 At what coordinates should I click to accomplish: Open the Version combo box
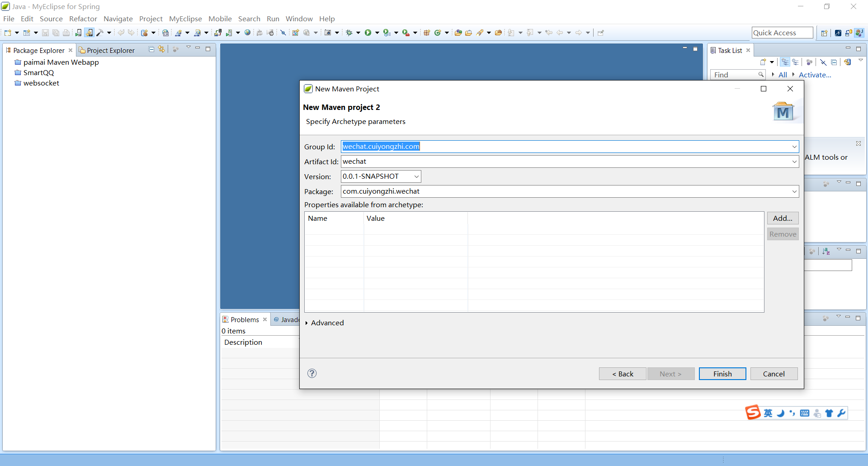[x=416, y=176]
